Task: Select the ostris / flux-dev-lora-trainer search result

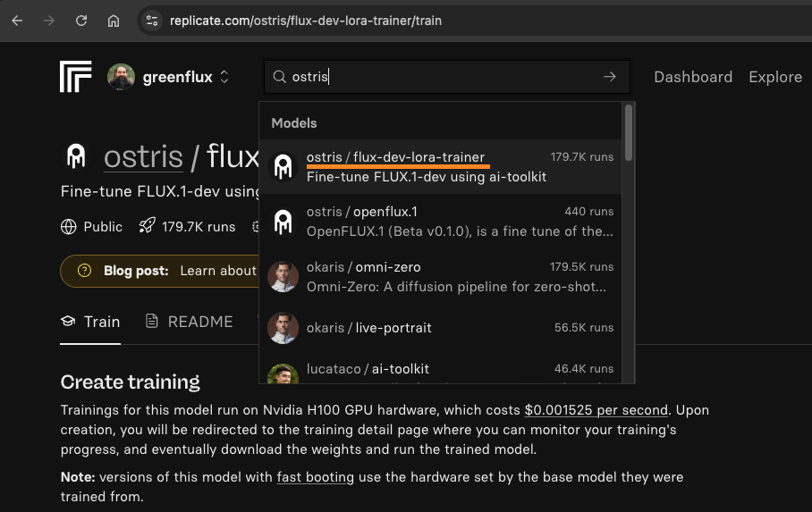Action: [440, 167]
